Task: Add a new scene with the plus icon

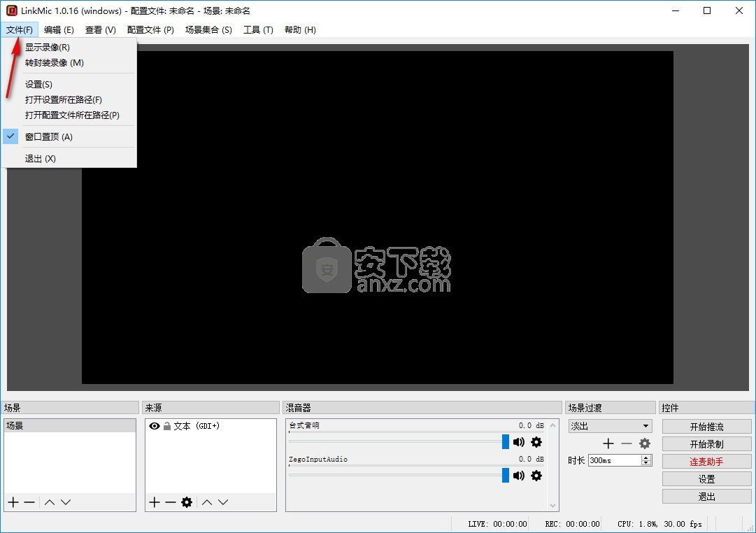Action: tap(13, 502)
